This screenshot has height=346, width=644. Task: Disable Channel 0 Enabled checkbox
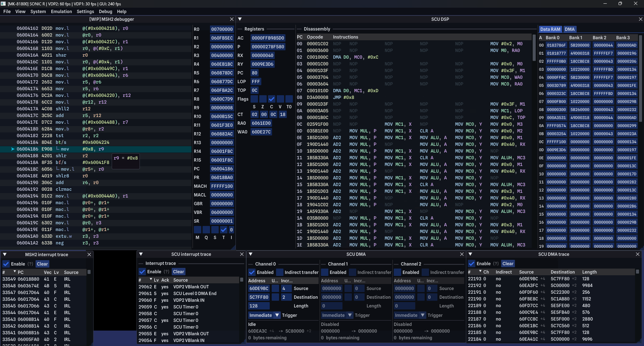point(252,273)
